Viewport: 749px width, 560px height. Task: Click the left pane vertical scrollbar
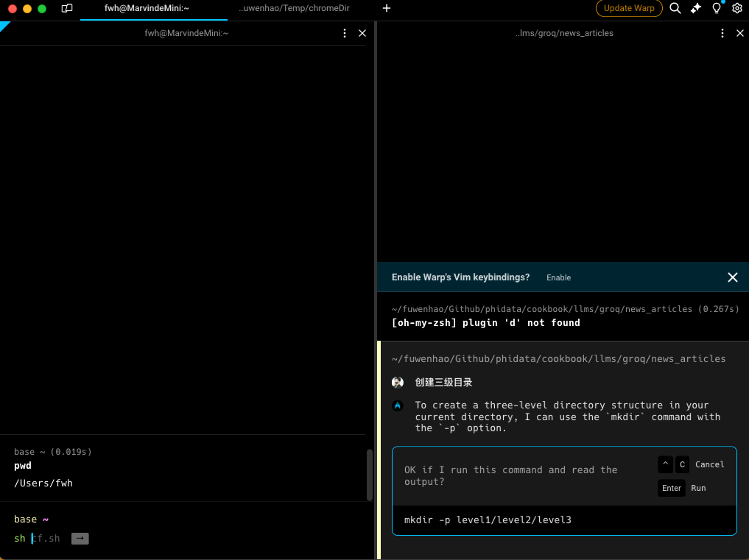tap(370, 475)
